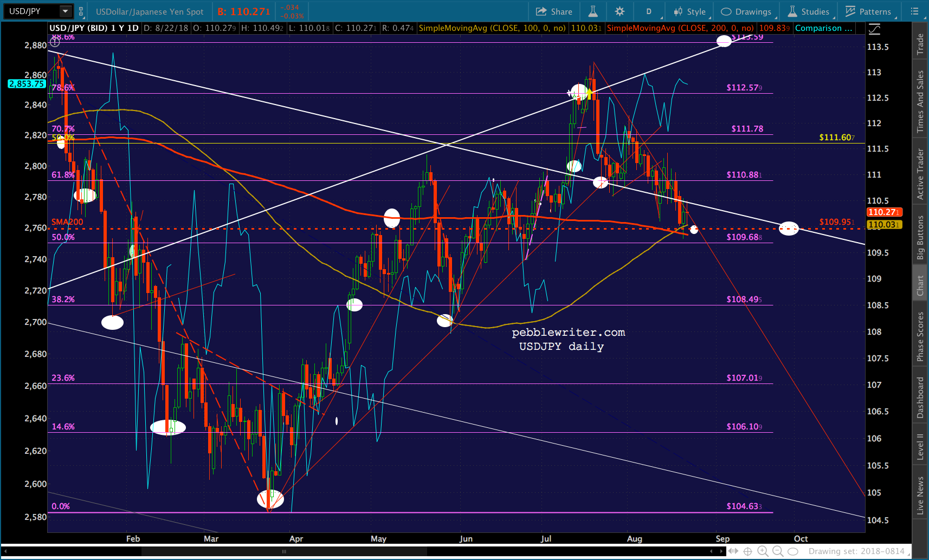The image size is (929, 560).
Task: Click the USD/JPY (BID) 1 Y 1D title
Action: point(94,28)
